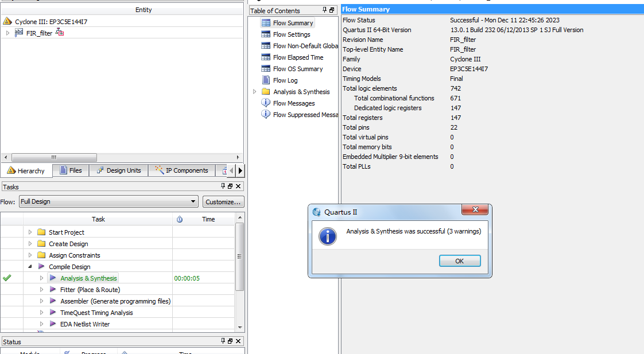Switch to the IP Components tab
The image size is (644, 354).
point(181,170)
